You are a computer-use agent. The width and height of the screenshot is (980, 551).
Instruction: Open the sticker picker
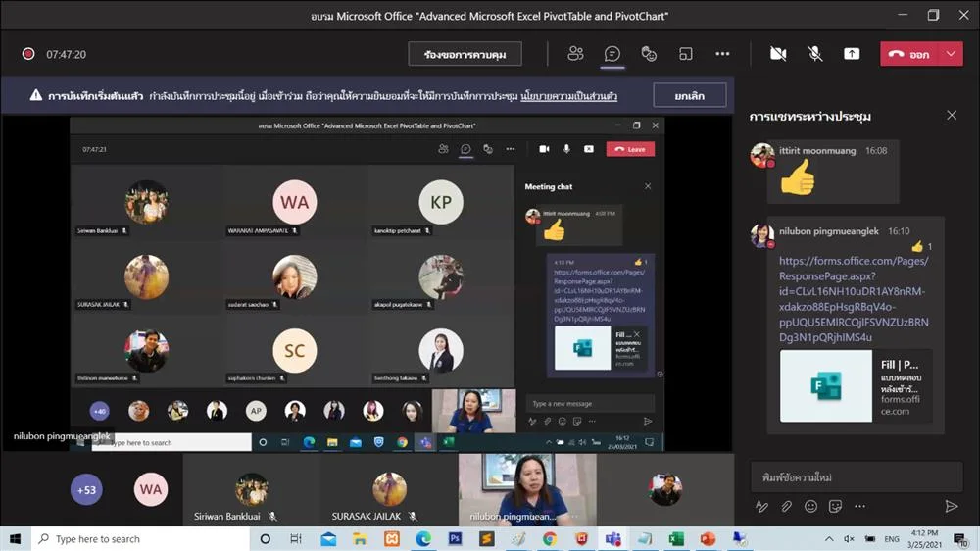pyautogui.click(x=835, y=506)
